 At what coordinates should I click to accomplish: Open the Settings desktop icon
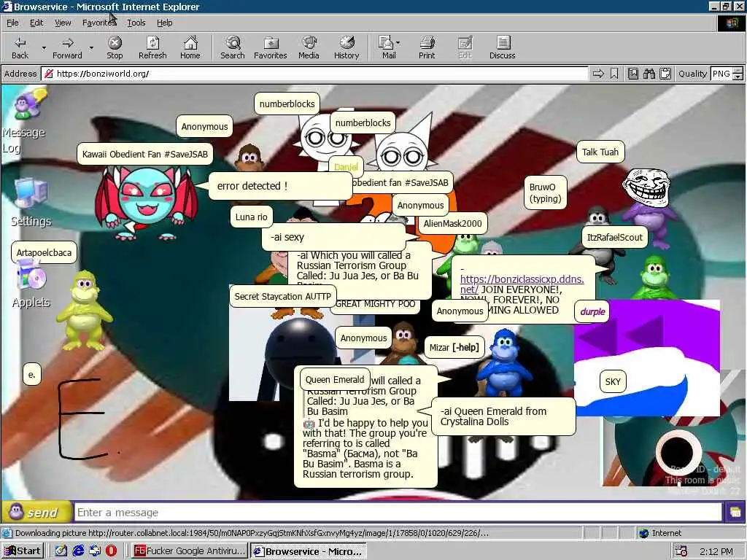click(31, 203)
